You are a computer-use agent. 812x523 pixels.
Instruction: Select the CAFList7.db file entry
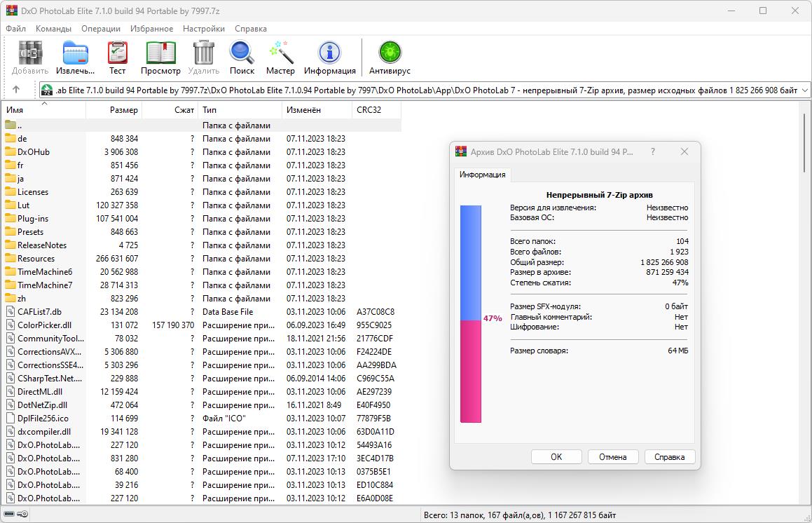(x=41, y=311)
